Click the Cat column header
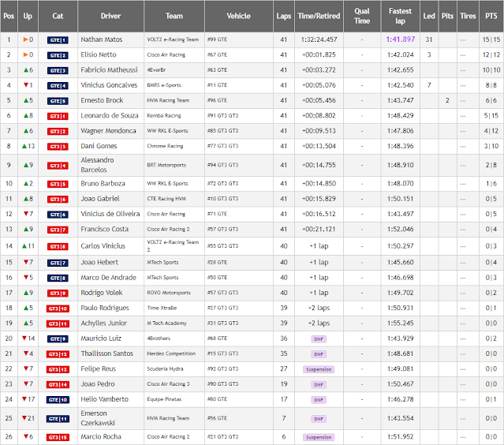The image size is (504, 445). (58, 16)
